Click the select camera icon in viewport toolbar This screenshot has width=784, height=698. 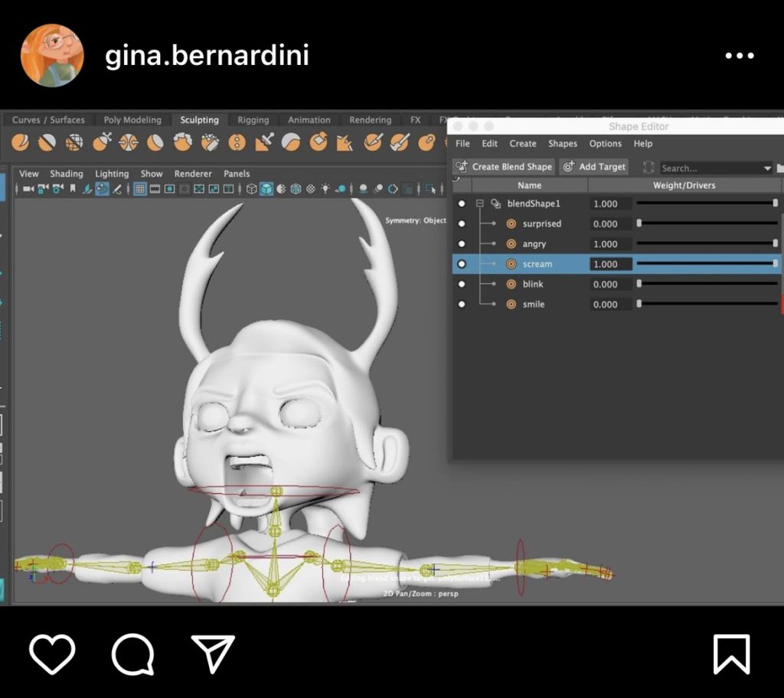coord(29,189)
